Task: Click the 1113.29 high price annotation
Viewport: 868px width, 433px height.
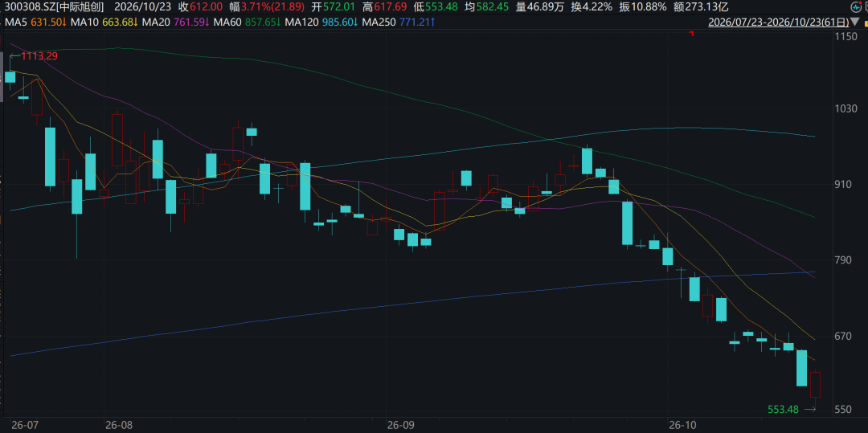Action: point(39,56)
